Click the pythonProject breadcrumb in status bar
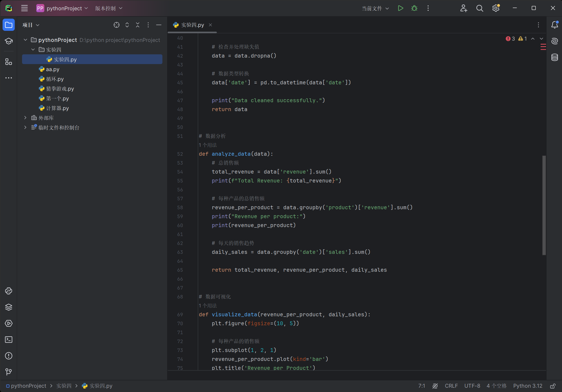Screen dimensions: 562x392 click(x=26, y=386)
